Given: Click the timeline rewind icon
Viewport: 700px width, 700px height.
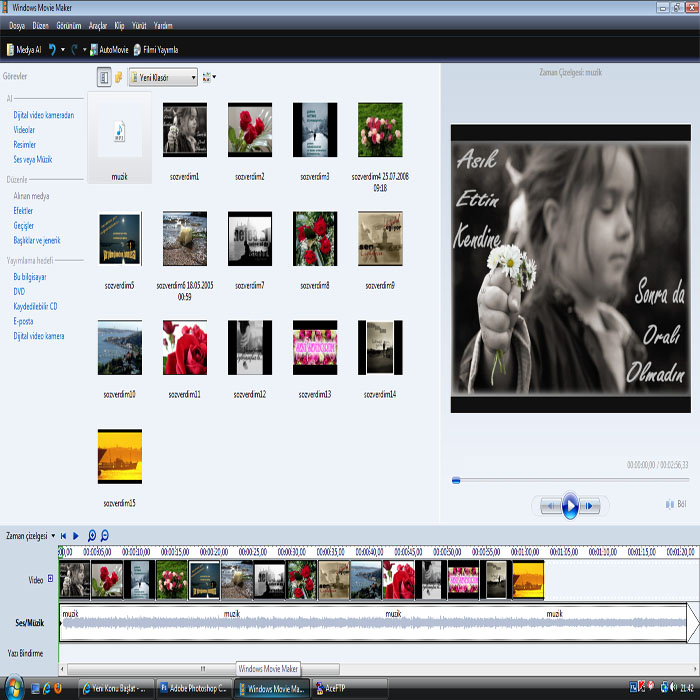Looking at the screenshot, I should (x=63, y=536).
